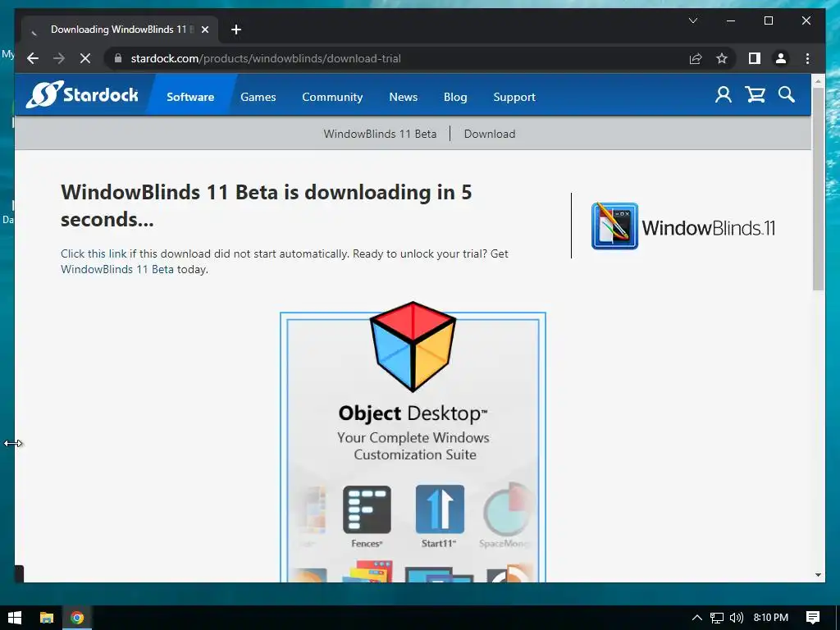Click the scrollbar up arrow
This screenshot has height=630, width=840.
(818, 81)
